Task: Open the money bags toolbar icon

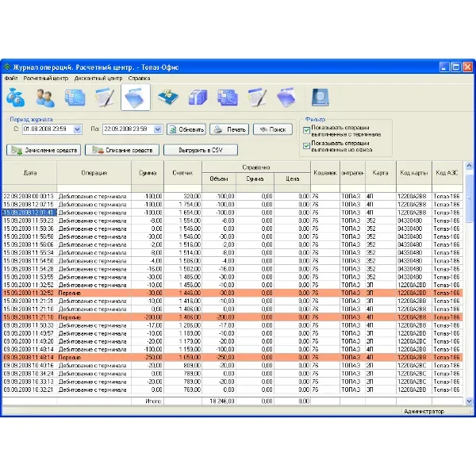Action: point(16,98)
